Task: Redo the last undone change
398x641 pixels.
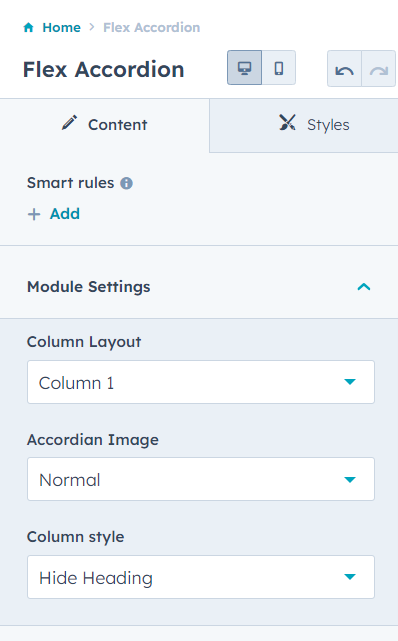Action: click(379, 69)
